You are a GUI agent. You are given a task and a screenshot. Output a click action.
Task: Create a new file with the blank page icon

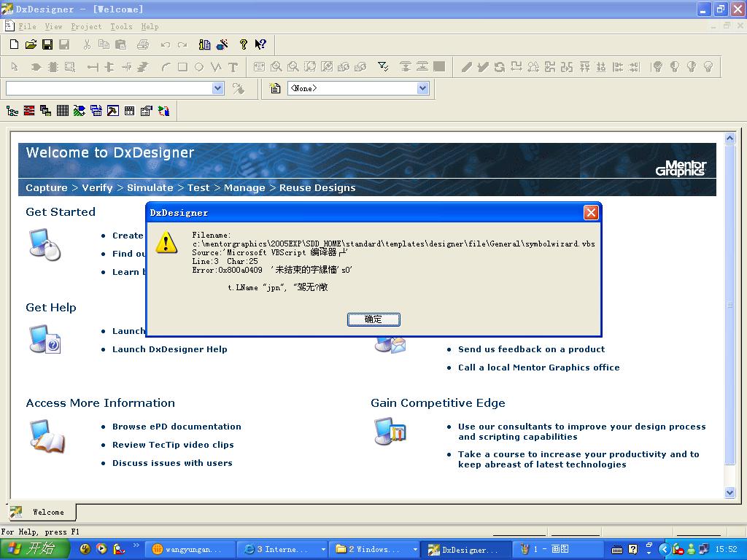tap(15, 44)
